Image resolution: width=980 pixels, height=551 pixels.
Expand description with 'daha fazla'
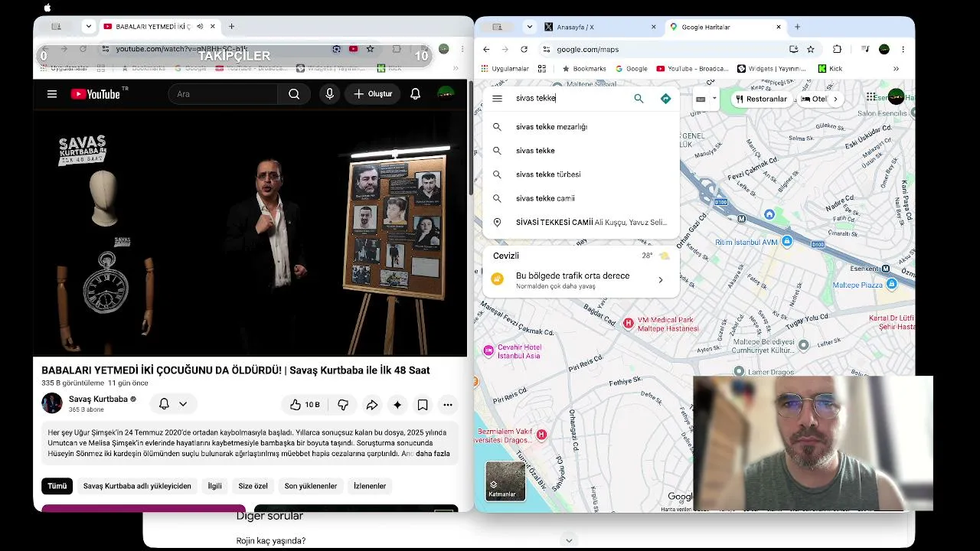tap(433, 454)
